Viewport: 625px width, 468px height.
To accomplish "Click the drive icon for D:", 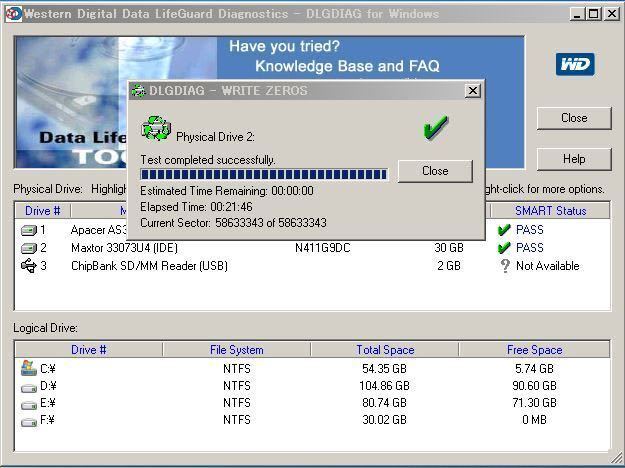I will pos(29,387).
